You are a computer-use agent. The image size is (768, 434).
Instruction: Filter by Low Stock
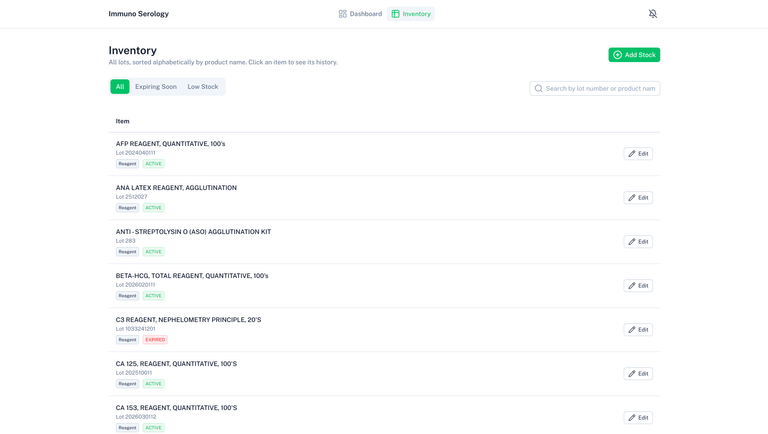(x=203, y=87)
